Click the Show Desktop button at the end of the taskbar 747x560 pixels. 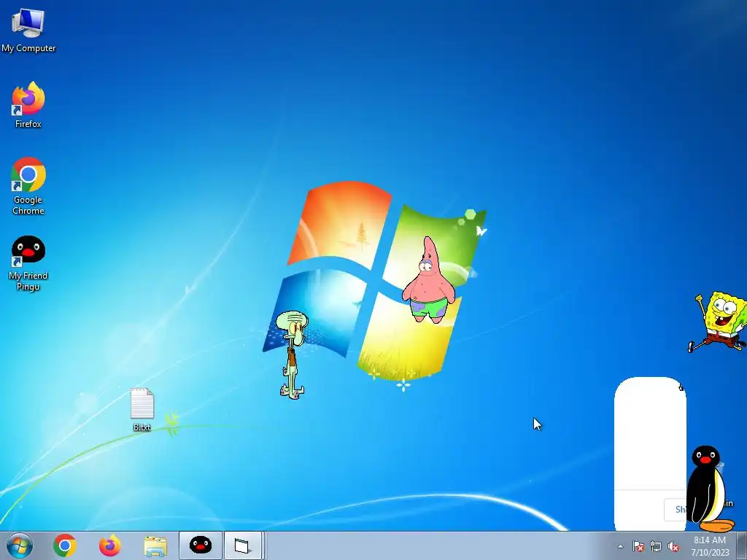click(x=741, y=546)
